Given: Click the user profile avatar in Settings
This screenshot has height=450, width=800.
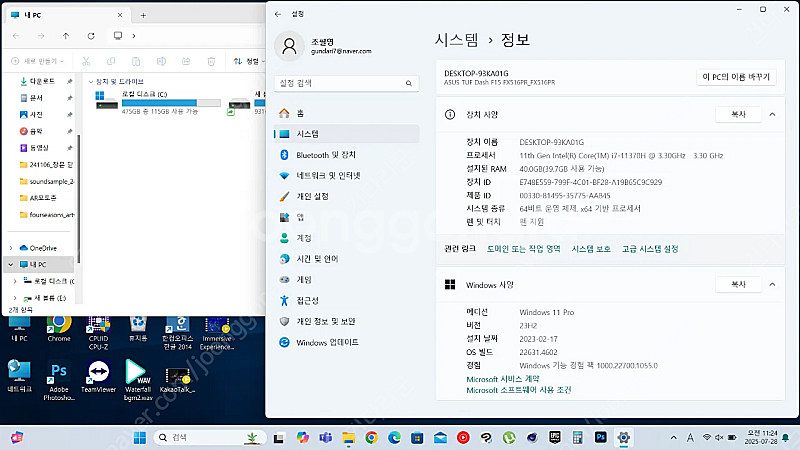Looking at the screenshot, I should pyautogui.click(x=289, y=46).
